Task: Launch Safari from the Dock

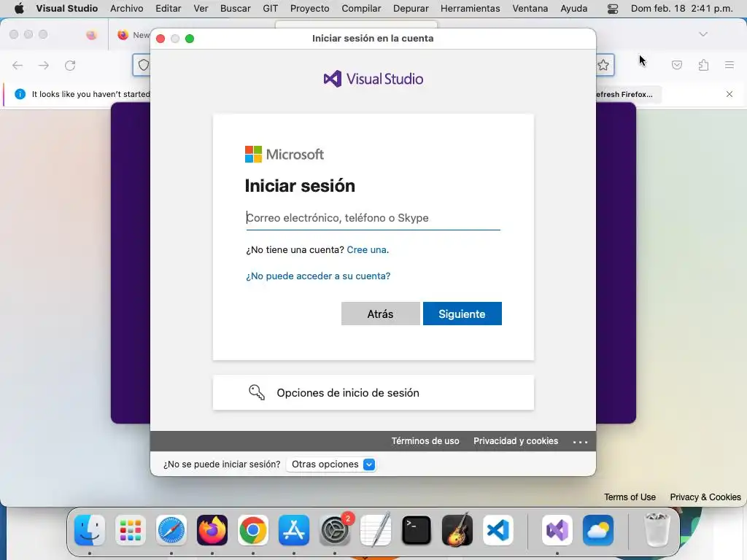Action: [x=171, y=530]
